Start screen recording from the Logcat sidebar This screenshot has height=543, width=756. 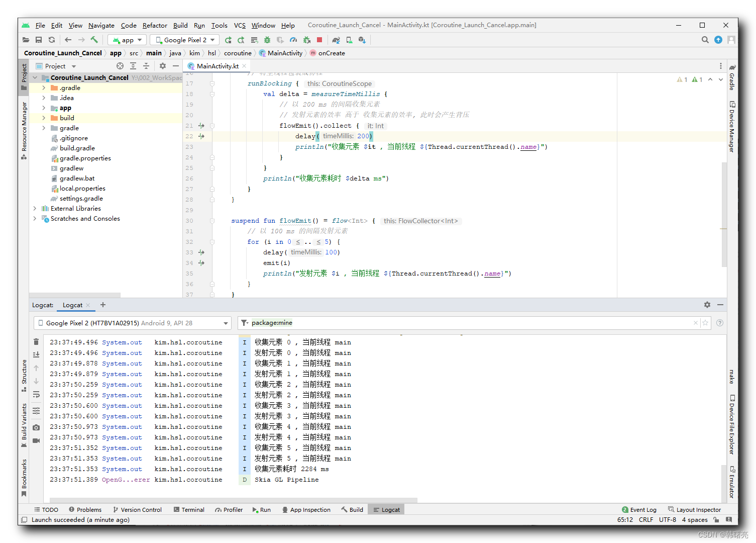(36, 440)
